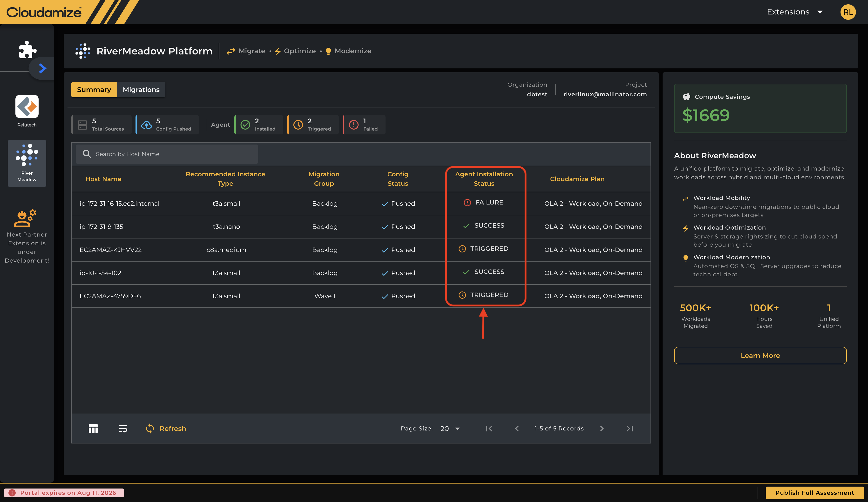
Task: Click the Publish Full Assessment button
Action: (815, 493)
